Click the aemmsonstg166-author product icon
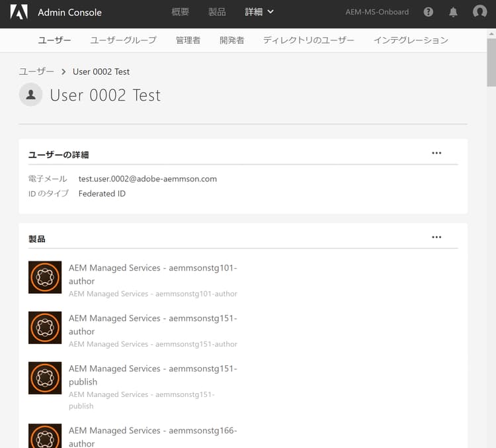This screenshot has height=448, width=496. (x=45, y=436)
